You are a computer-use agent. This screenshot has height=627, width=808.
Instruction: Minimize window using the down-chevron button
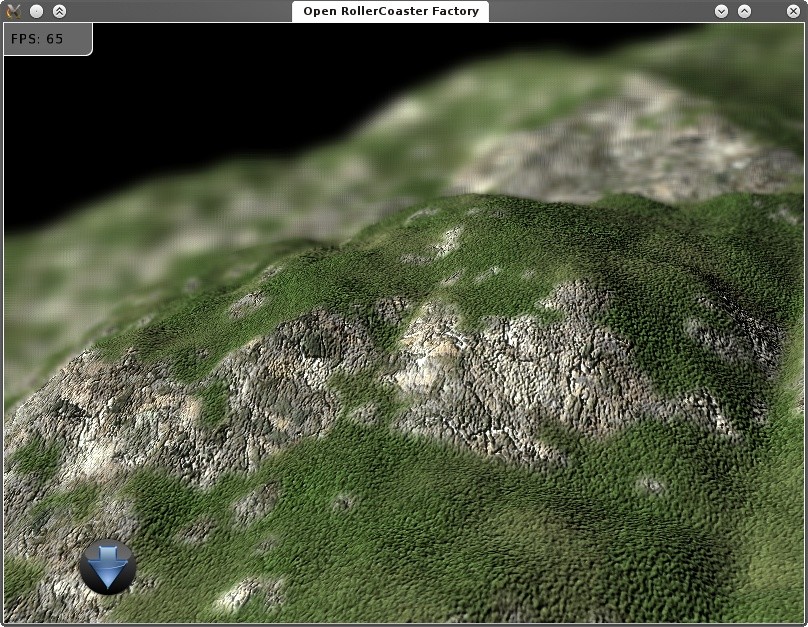click(722, 11)
